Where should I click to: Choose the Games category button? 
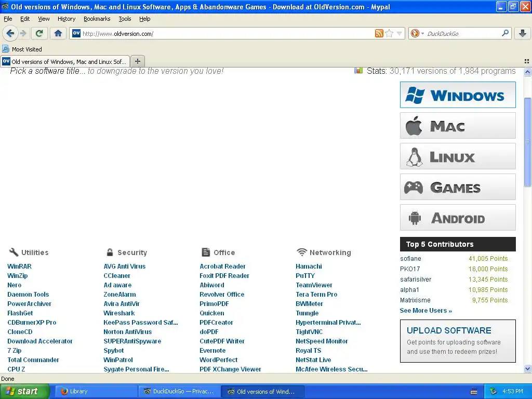tap(458, 187)
